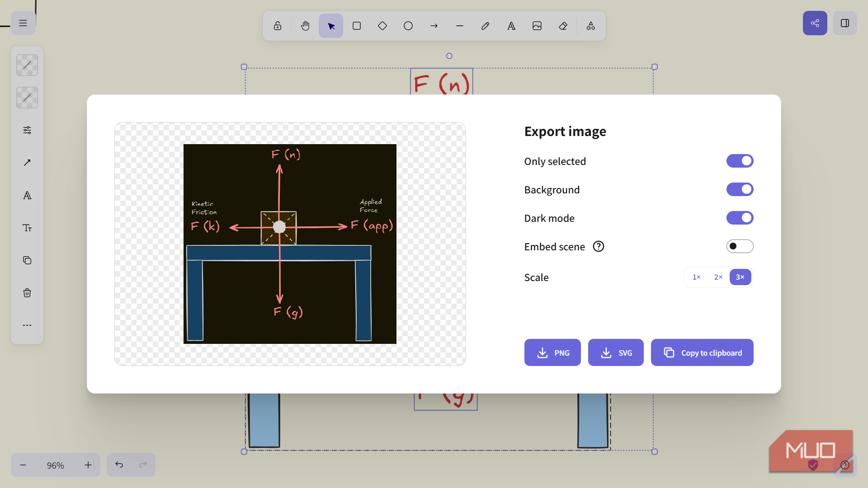868x488 pixels.
Task: Set export scale to 3×
Action: point(740,277)
